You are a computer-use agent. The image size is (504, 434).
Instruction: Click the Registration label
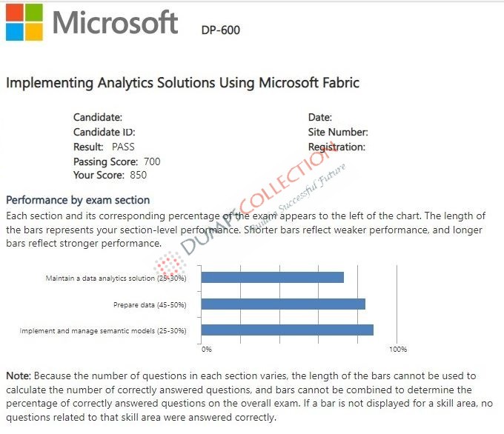[336, 147]
